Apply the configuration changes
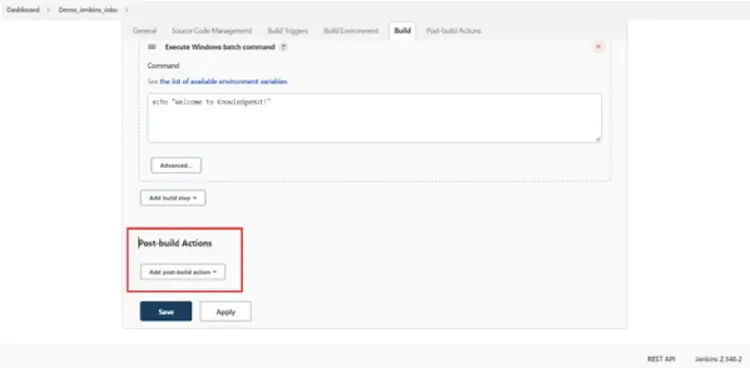Image resolution: width=750 pixels, height=368 pixels. pyautogui.click(x=226, y=312)
